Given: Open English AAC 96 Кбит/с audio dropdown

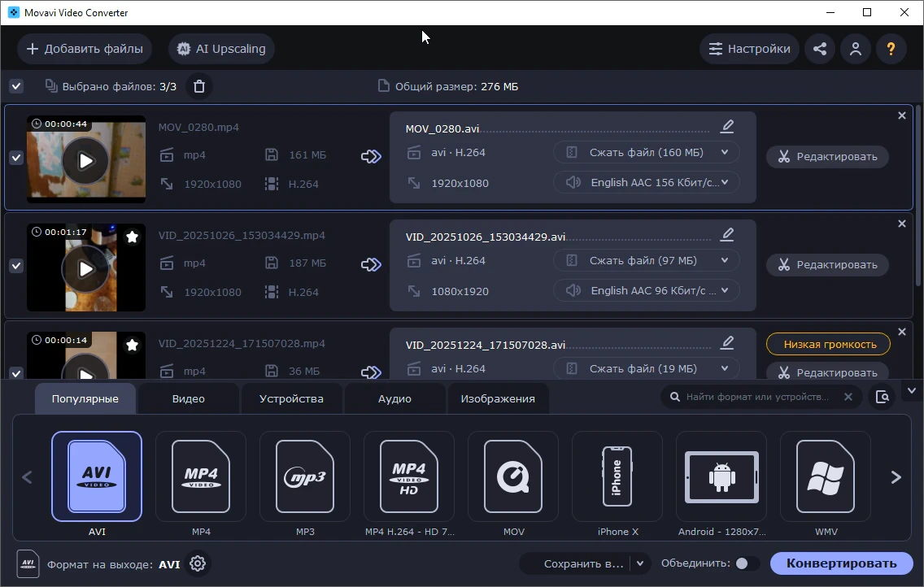Looking at the screenshot, I should click(x=646, y=290).
